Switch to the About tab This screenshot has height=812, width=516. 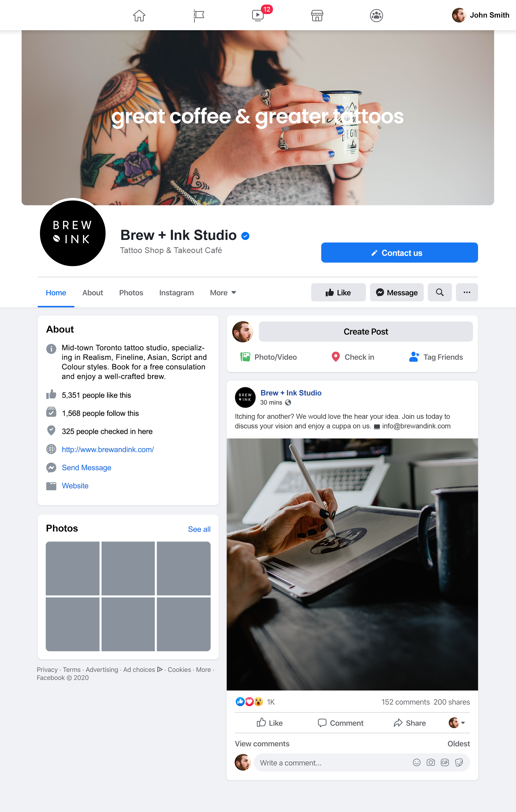click(x=93, y=293)
